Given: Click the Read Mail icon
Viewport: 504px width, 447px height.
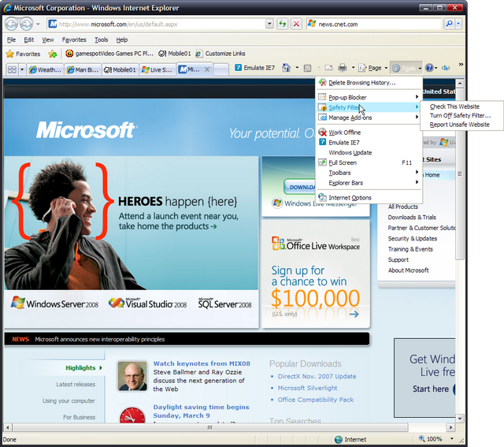Looking at the screenshot, I should [x=328, y=68].
